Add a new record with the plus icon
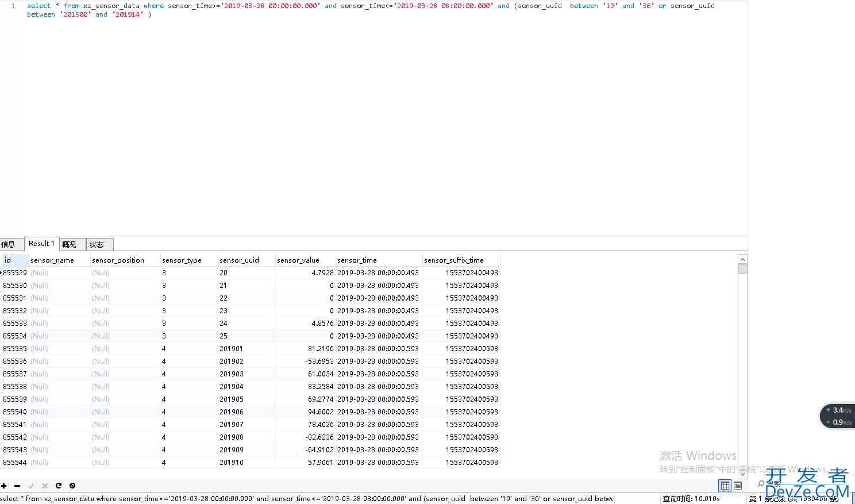The height and width of the screenshot is (504, 855). coord(4,486)
